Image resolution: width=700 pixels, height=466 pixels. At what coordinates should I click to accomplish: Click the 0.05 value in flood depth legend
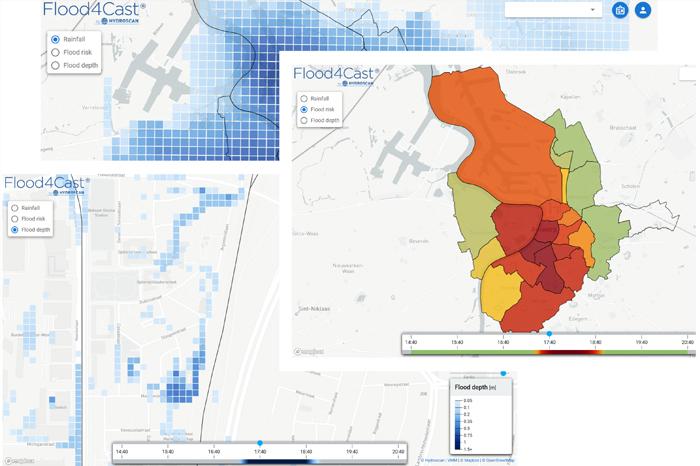coord(467,400)
